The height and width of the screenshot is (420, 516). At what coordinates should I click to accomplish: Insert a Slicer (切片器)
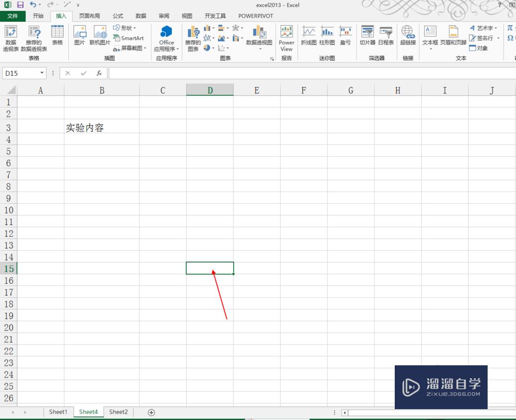point(367,36)
